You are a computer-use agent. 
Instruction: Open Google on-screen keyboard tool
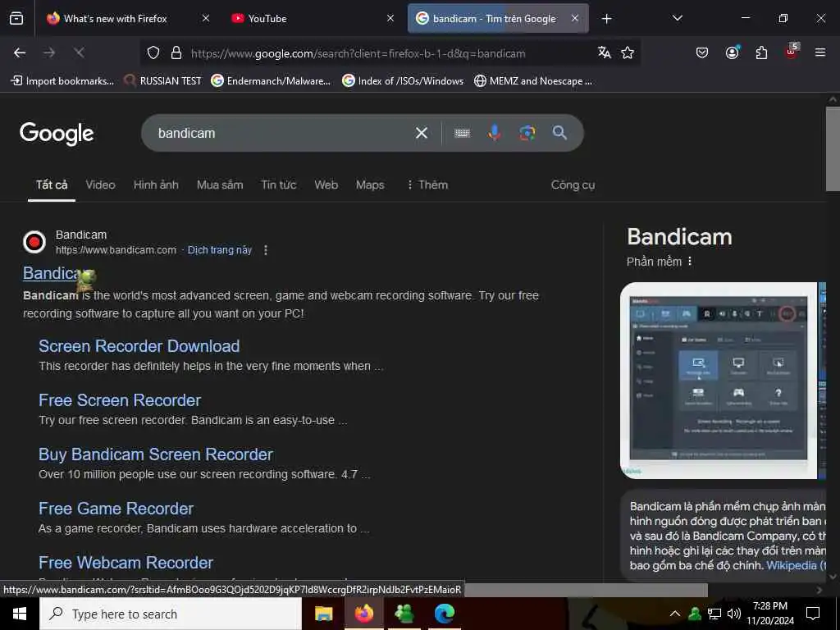point(463,133)
